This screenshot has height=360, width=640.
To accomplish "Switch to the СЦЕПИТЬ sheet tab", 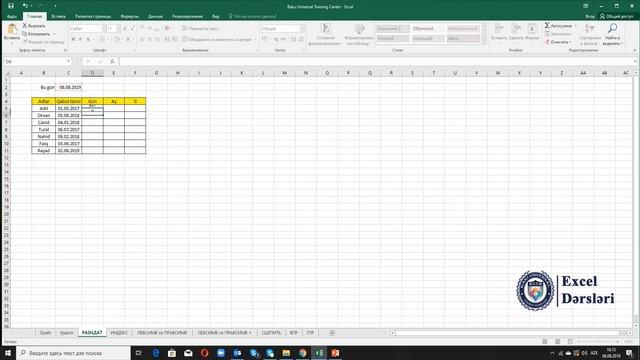I will pos(271,333).
